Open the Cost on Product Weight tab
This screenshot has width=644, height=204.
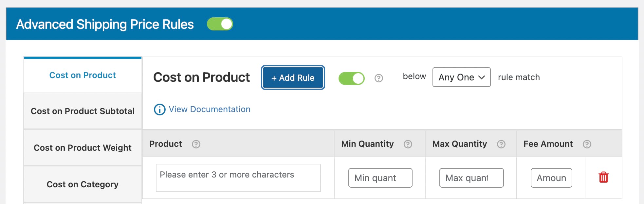tap(82, 148)
